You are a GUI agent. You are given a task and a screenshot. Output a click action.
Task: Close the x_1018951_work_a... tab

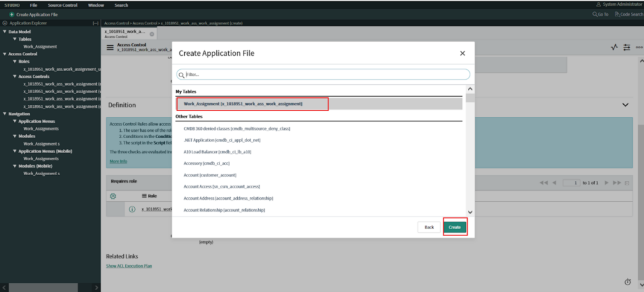click(x=152, y=34)
